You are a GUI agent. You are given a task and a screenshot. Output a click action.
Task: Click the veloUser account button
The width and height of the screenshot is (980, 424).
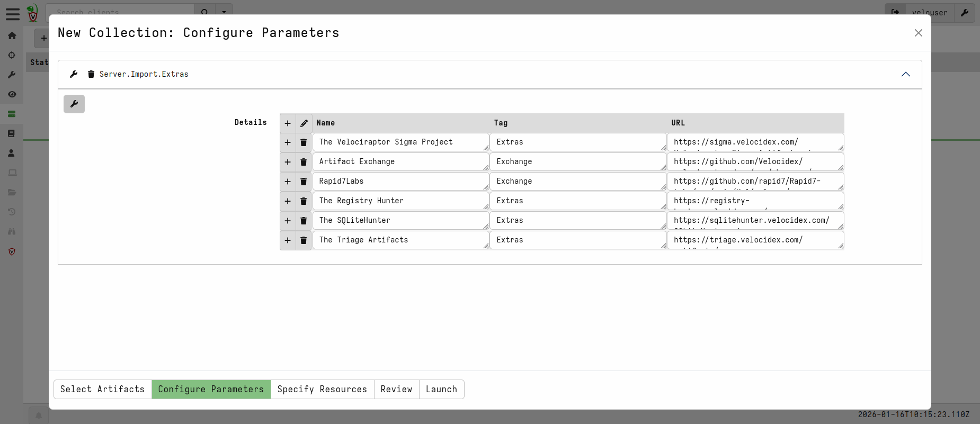[930, 12]
